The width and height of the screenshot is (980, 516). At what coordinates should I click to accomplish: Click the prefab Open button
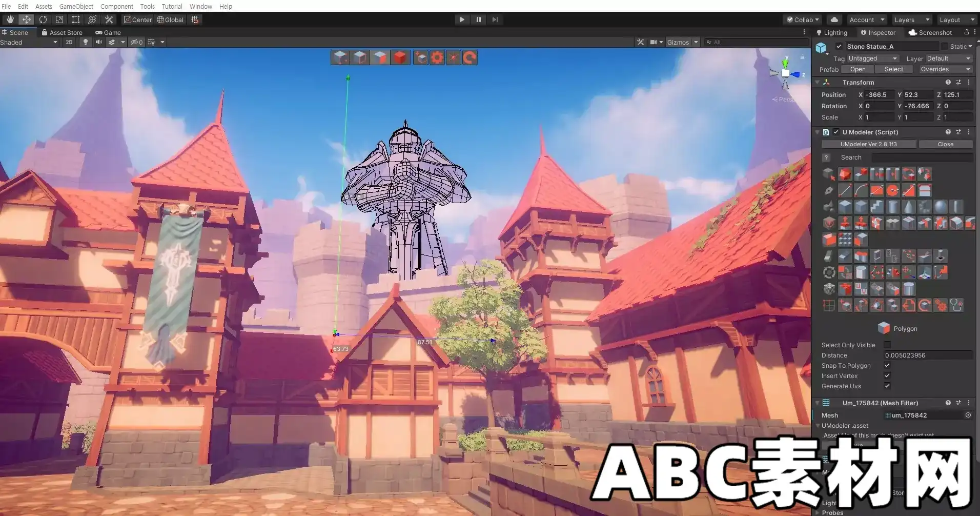[x=857, y=69]
